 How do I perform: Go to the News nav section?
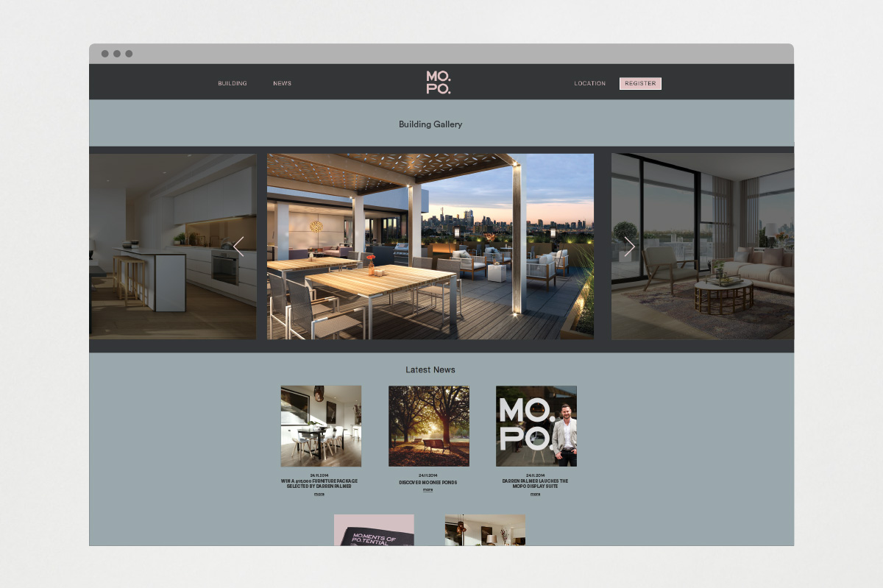[282, 84]
